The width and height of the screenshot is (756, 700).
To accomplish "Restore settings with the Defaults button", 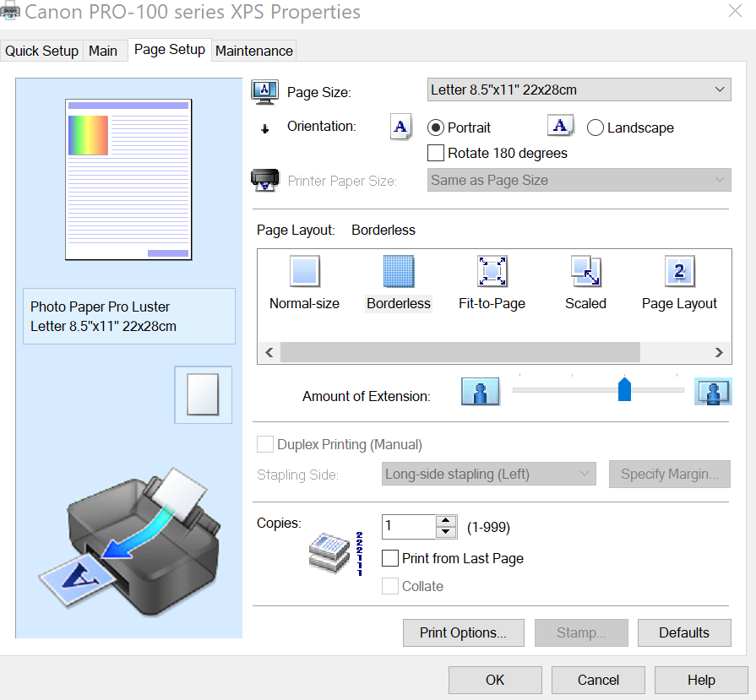I will pos(684,632).
